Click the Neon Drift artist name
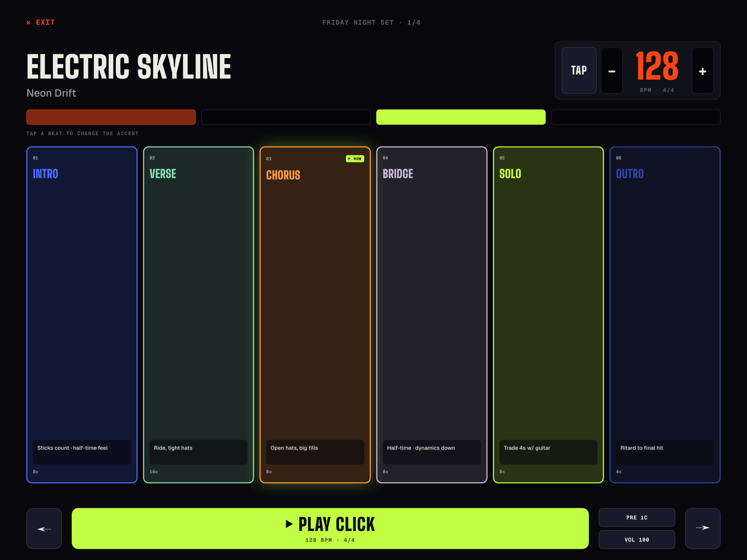 click(x=51, y=93)
